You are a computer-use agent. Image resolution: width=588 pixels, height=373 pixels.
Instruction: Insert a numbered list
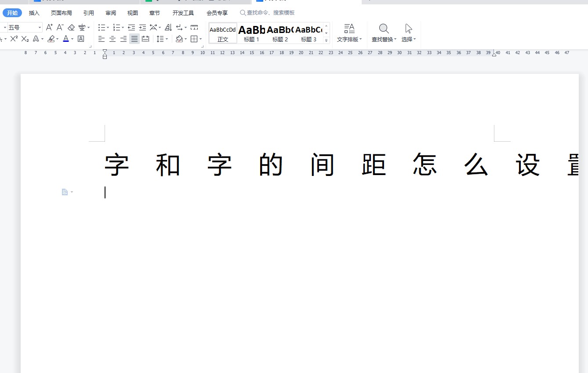[x=116, y=27]
